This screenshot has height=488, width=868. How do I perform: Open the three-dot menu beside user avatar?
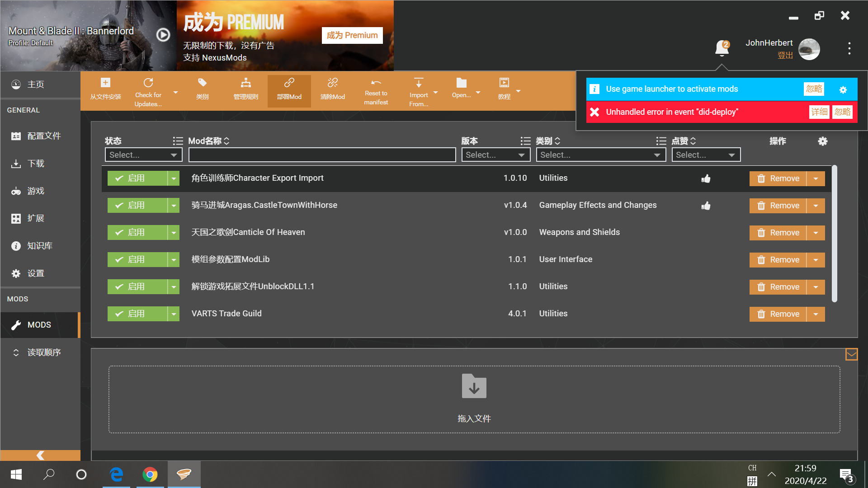tap(849, 48)
